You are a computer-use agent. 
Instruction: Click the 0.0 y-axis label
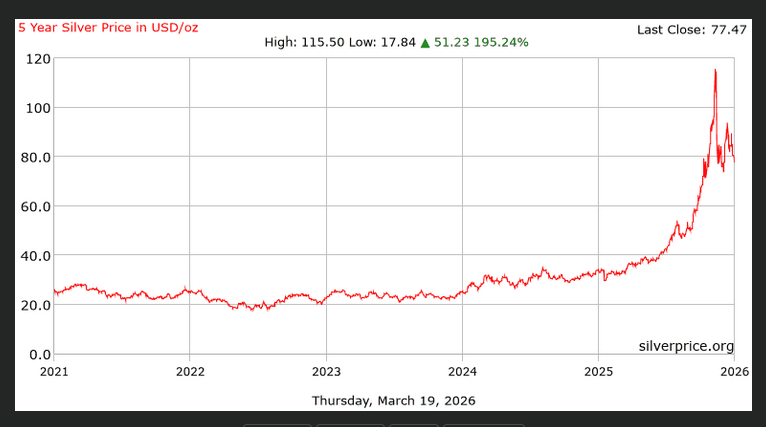40,354
